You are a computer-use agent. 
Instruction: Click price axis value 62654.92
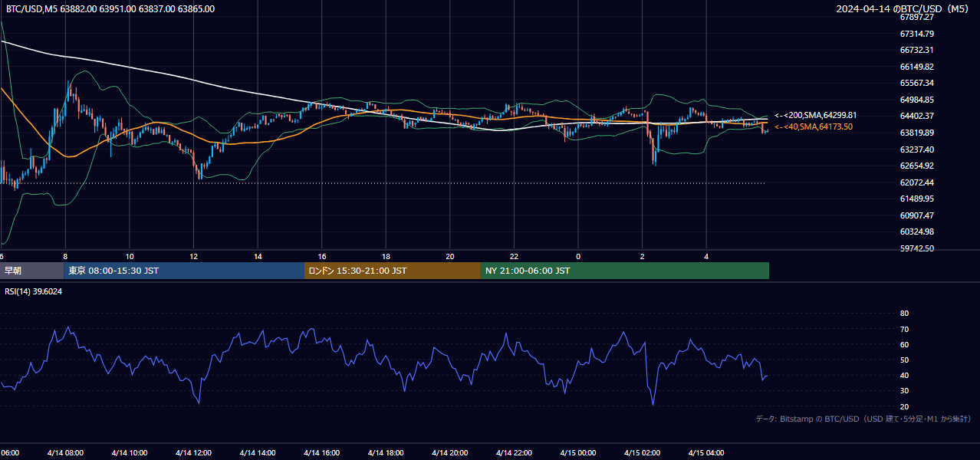[x=916, y=166]
